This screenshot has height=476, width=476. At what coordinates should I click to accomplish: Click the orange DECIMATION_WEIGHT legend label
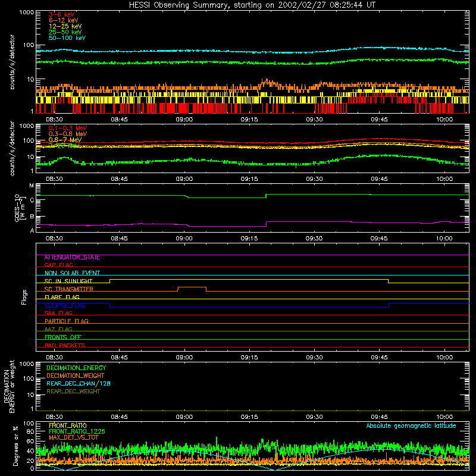tap(76, 376)
